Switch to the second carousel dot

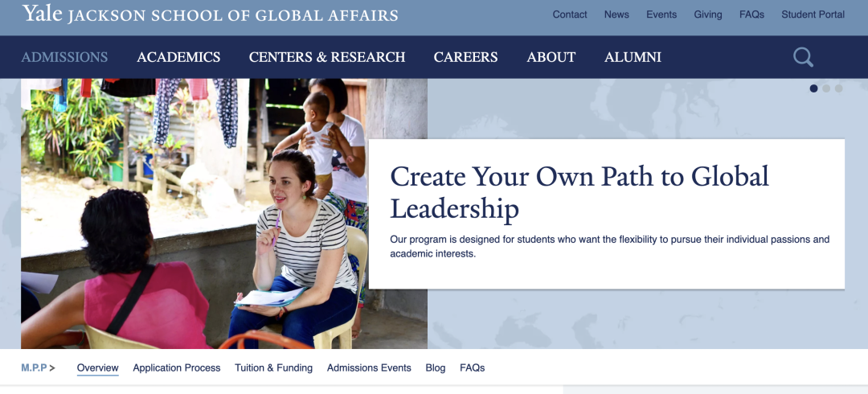point(826,88)
